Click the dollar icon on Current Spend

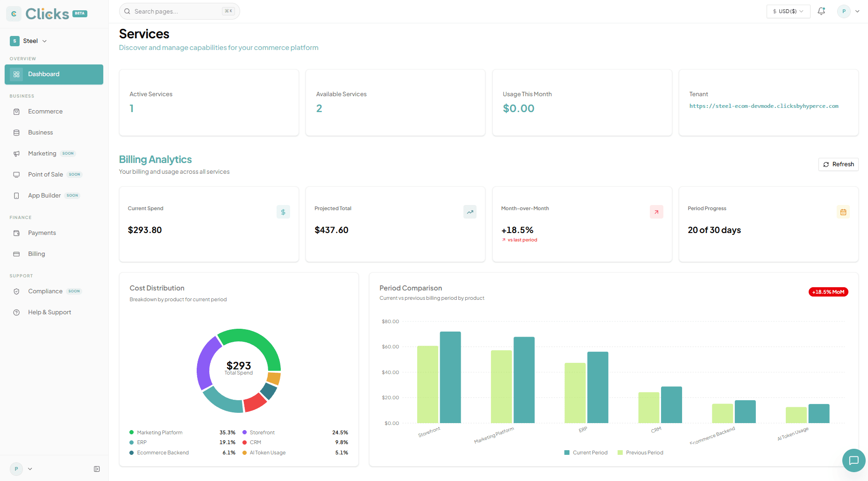pos(283,212)
